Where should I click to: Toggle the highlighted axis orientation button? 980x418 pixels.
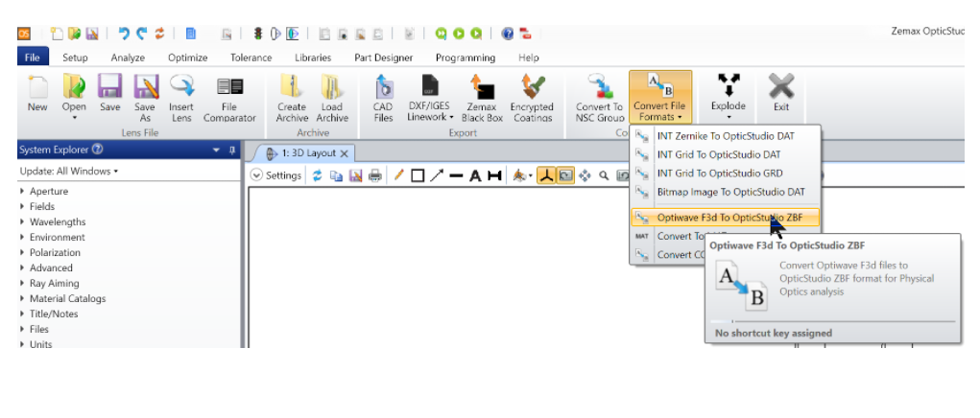[547, 176]
